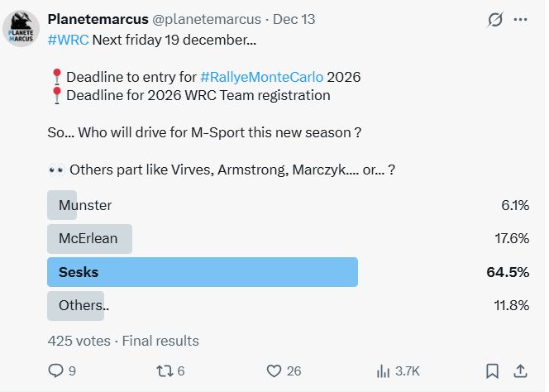The height and width of the screenshot is (392, 549).
Task: Click the Munster poll option
Action: (x=84, y=205)
